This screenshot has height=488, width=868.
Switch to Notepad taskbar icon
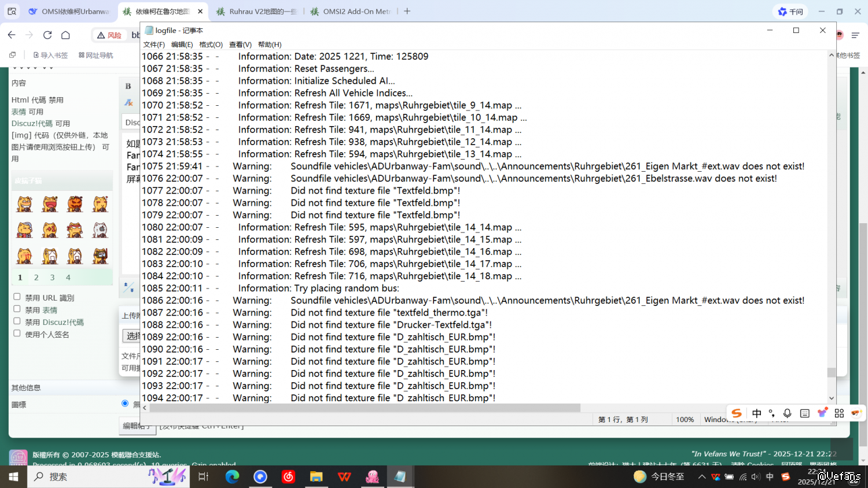pyautogui.click(x=400, y=476)
